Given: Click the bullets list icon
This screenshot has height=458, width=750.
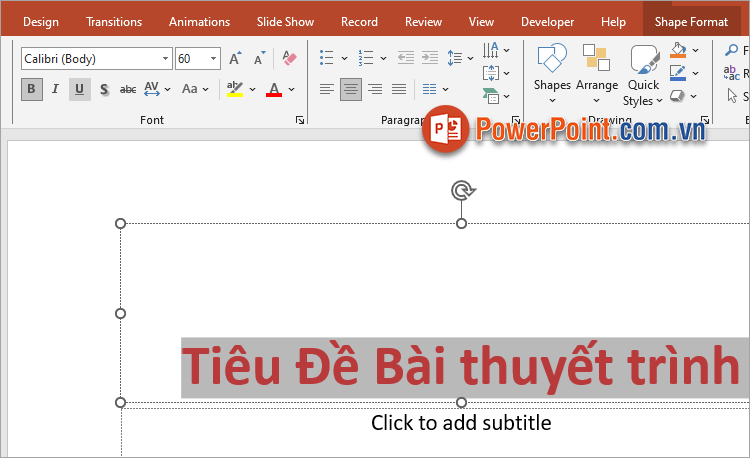Looking at the screenshot, I should [327, 58].
